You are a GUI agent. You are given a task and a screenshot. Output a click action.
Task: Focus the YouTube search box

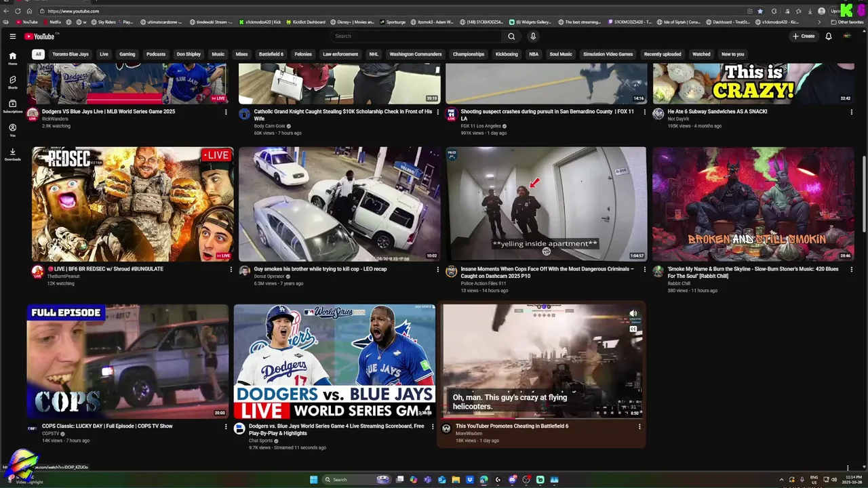[x=416, y=36]
